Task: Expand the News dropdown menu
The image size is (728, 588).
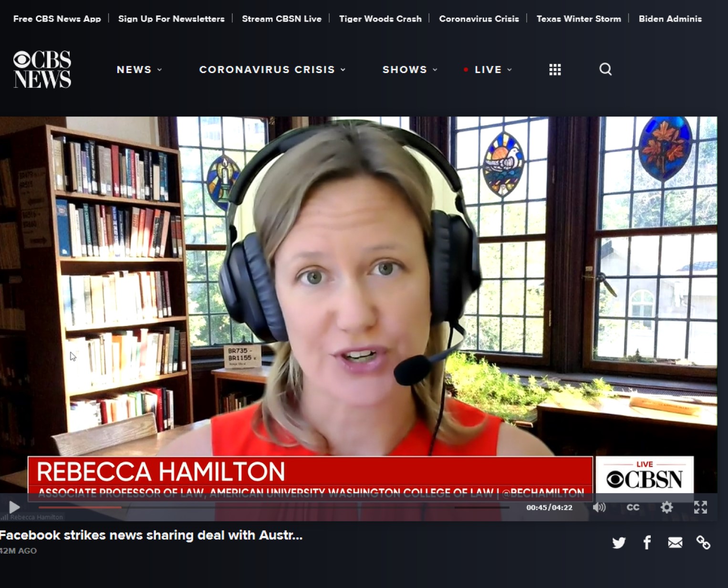Action: (139, 70)
